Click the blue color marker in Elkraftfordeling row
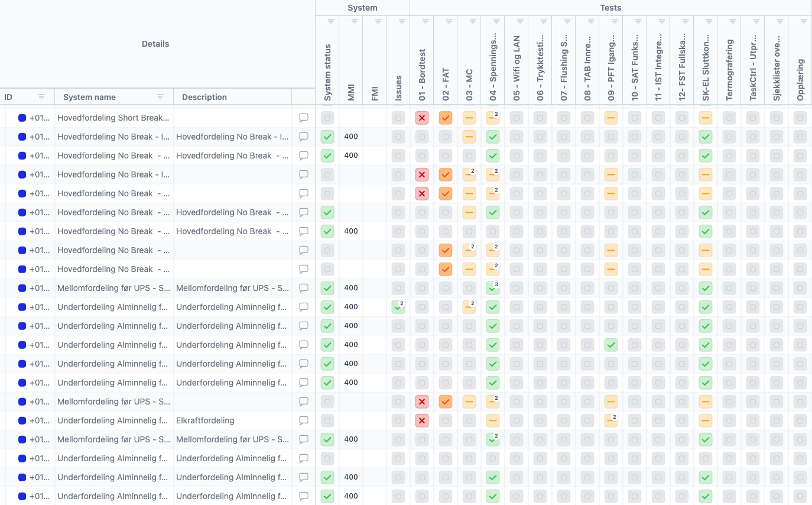812x505 pixels. [x=22, y=420]
